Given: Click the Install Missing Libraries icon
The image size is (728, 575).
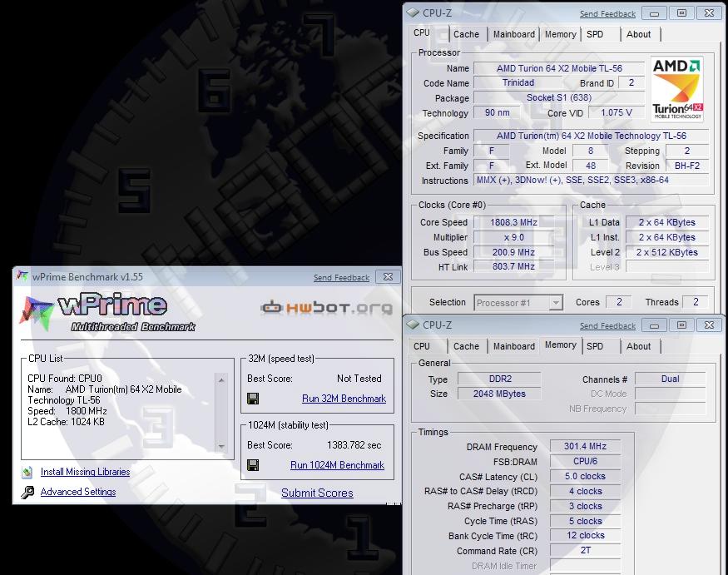Looking at the screenshot, I should 27,473.
